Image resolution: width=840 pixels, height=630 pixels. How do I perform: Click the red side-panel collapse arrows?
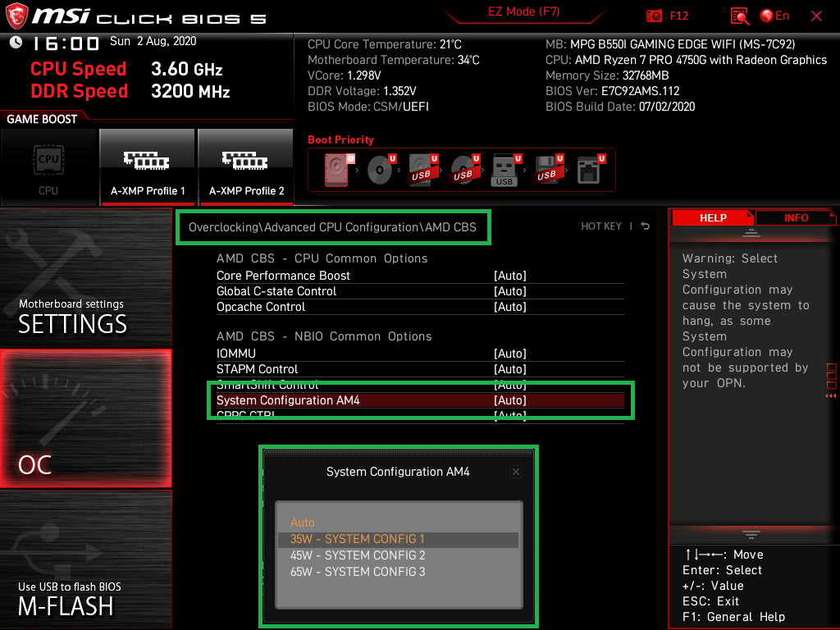(x=830, y=396)
